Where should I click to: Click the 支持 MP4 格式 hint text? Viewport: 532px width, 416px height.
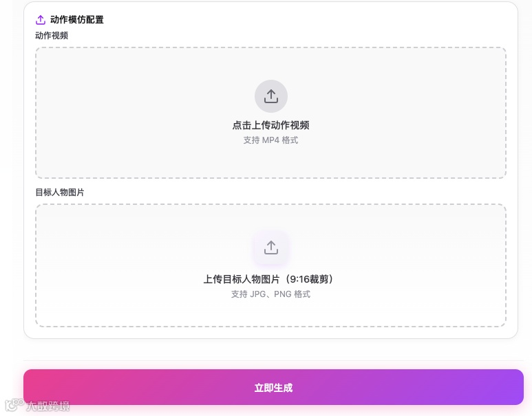pyautogui.click(x=270, y=140)
